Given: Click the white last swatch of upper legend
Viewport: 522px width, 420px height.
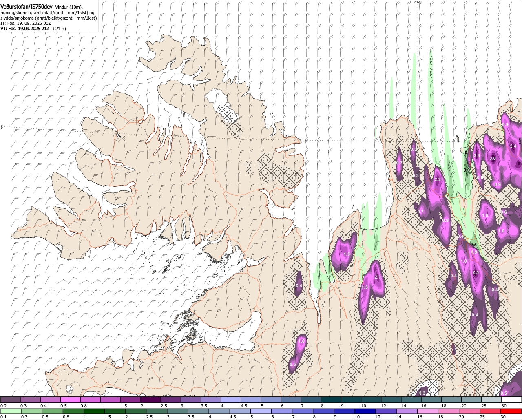Looking at the screenshot, I should coord(511,400).
